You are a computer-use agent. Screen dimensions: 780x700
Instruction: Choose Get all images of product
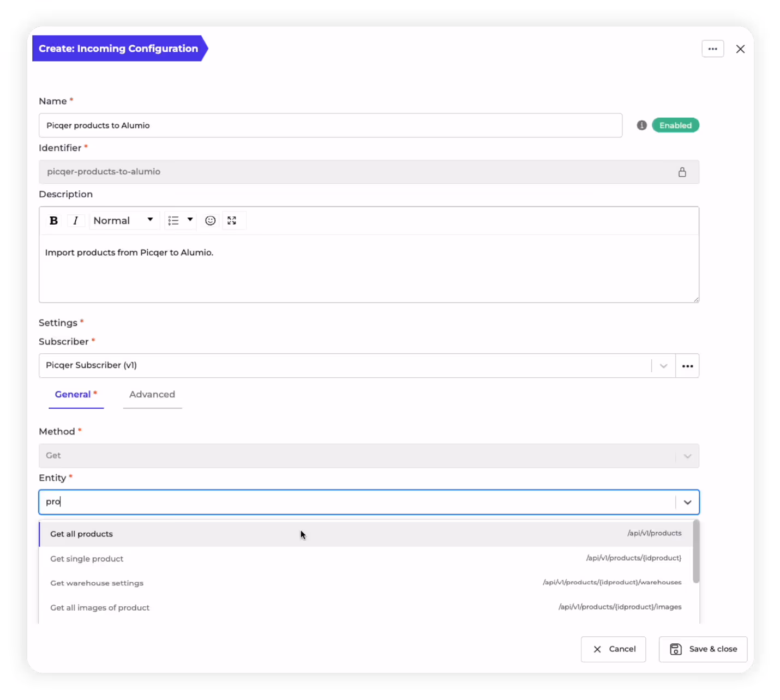coord(366,608)
